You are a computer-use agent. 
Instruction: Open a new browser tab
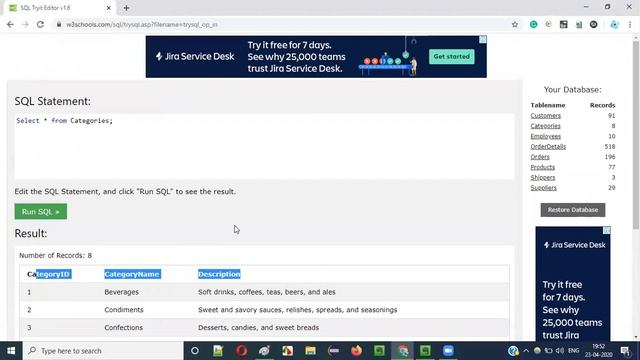point(126,8)
